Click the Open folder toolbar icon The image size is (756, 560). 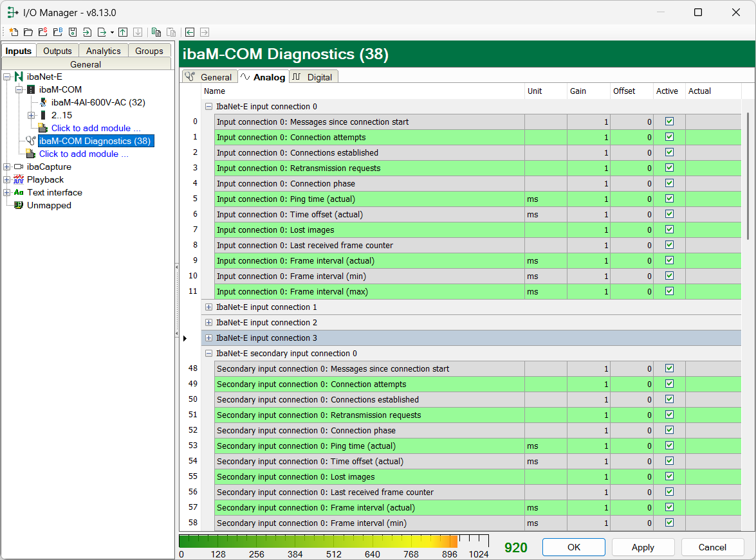click(28, 32)
